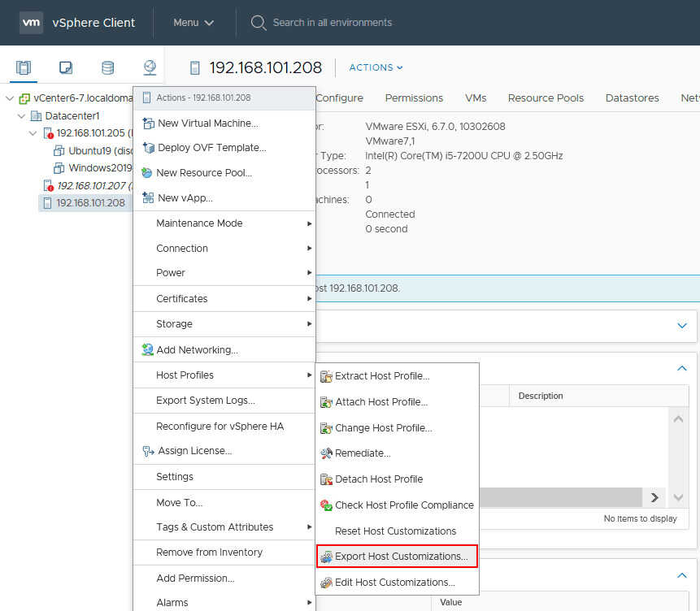The image size is (700, 611).
Task: Select Change Host Profile menu item
Action: coord(397,428)
